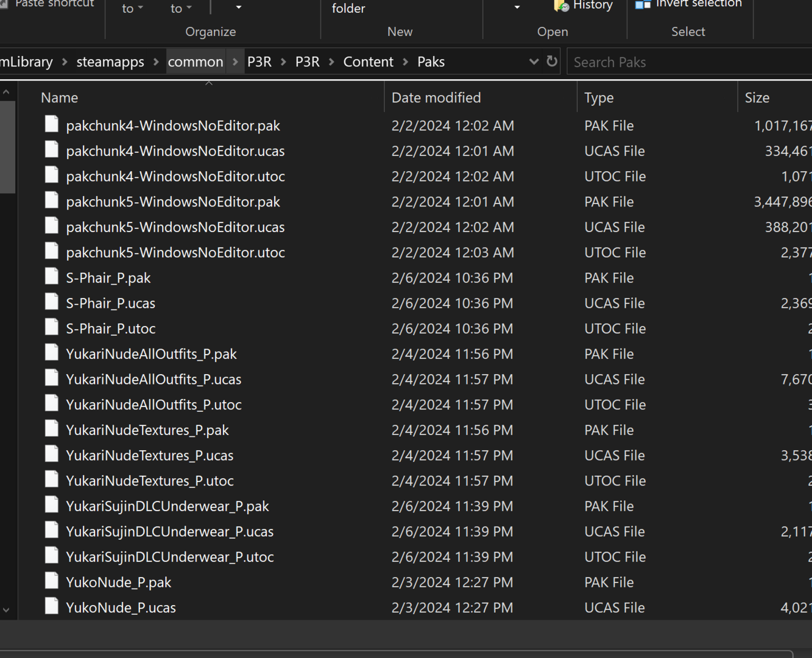The height and width of the screenshot is (658, 812).
Task: Select file icon for pakchunk4-WindowsNoEditor.utoc
Action: tap(52, 175)
